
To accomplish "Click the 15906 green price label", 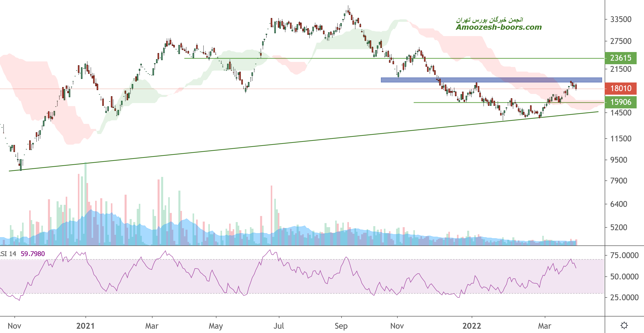I will (620, 102).
